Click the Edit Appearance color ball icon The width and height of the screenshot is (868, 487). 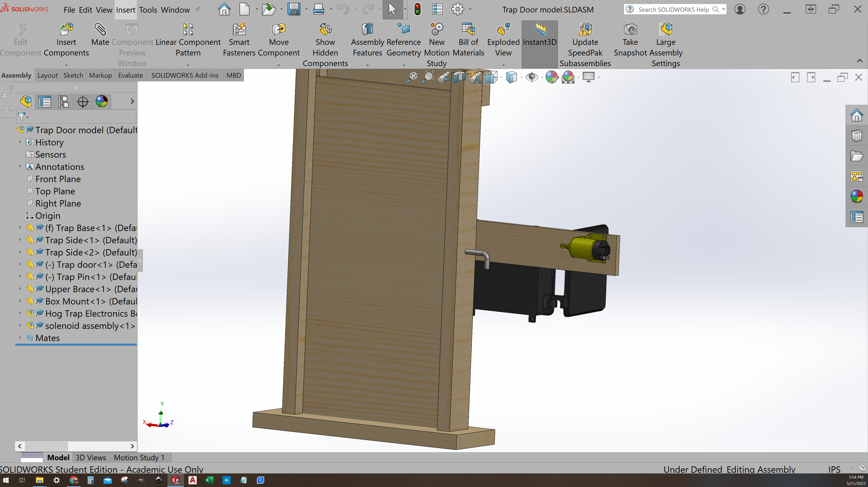(552, 77)
